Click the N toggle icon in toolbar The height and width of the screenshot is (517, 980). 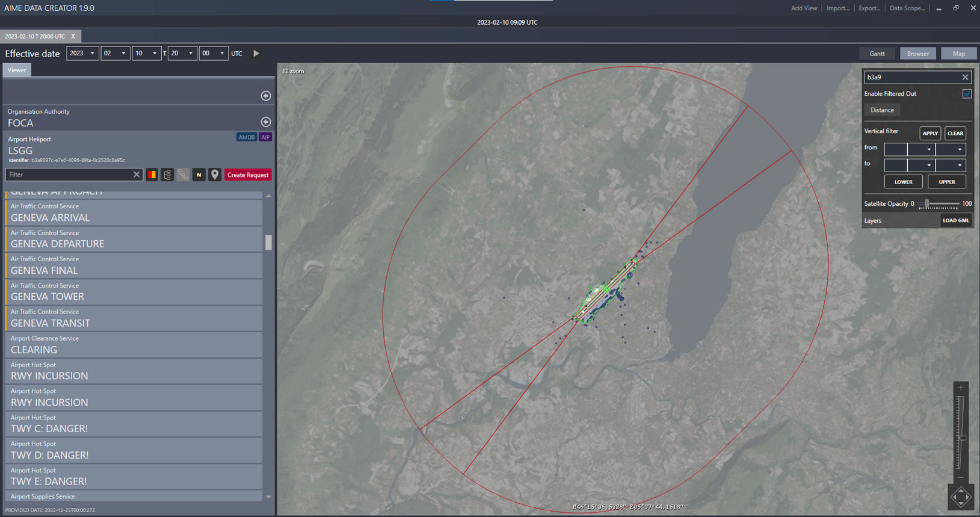click(199, 175)
